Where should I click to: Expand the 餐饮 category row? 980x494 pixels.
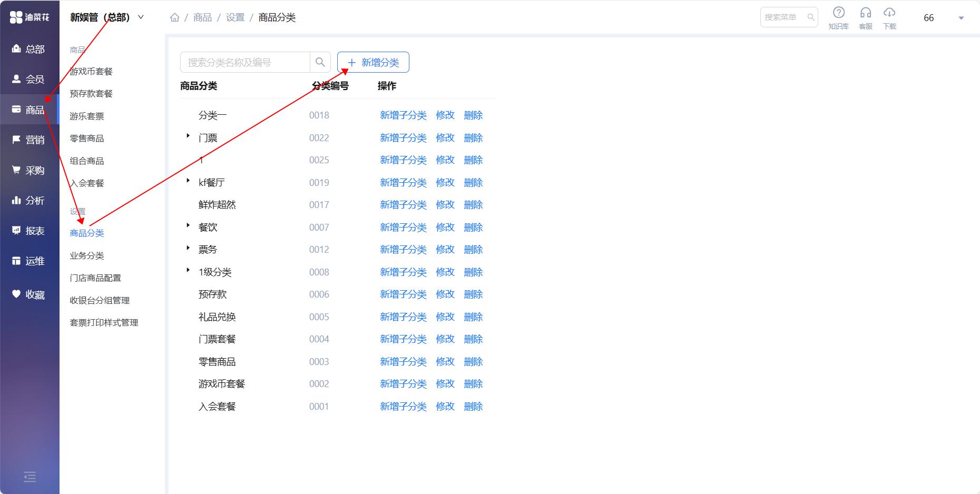tap(188, 225)
